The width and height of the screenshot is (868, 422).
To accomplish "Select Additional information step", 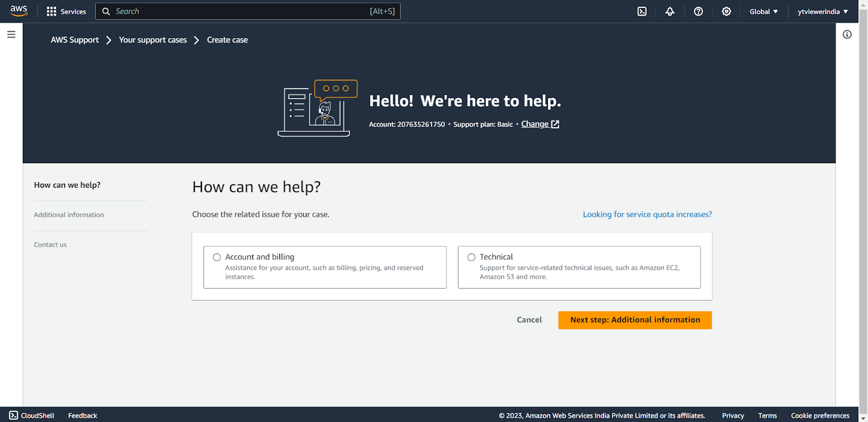I will click(x=69, y=215).
